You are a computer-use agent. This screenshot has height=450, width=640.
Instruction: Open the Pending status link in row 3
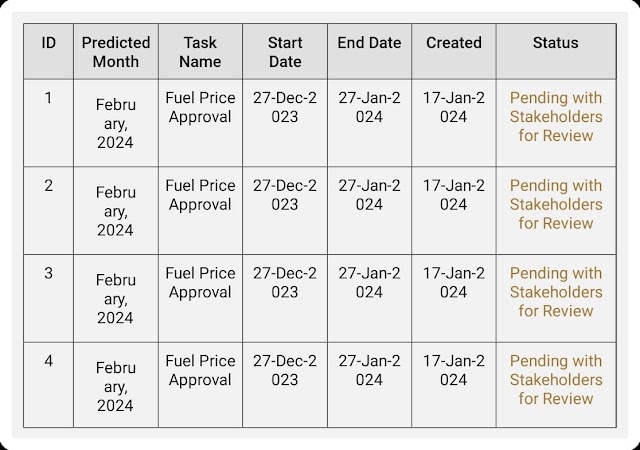tap(556, 292)
